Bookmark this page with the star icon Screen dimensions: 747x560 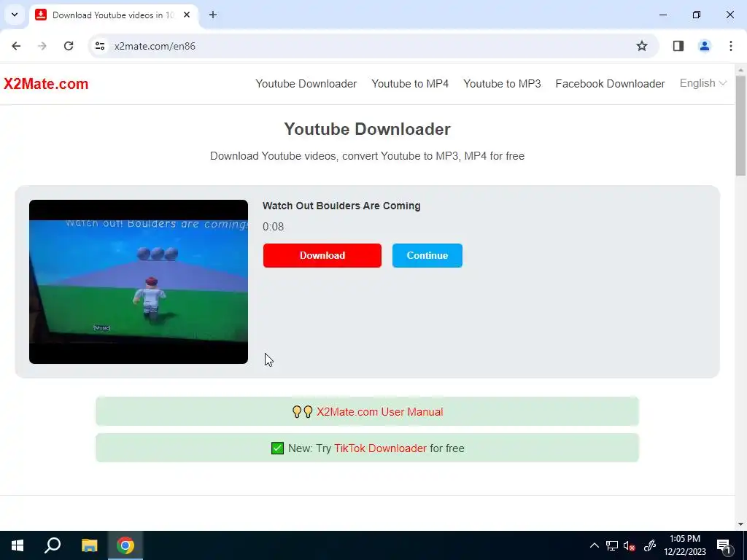coord(642,46)
